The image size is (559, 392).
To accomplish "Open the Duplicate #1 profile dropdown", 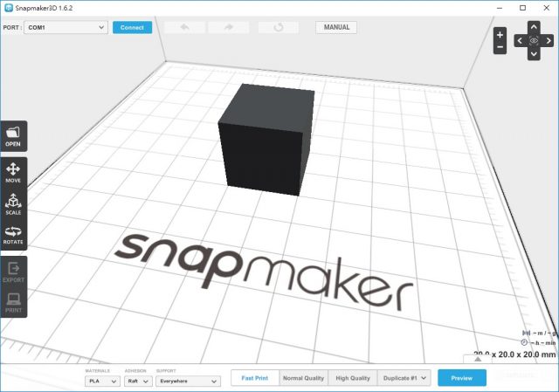I will [x=404, y=378].
